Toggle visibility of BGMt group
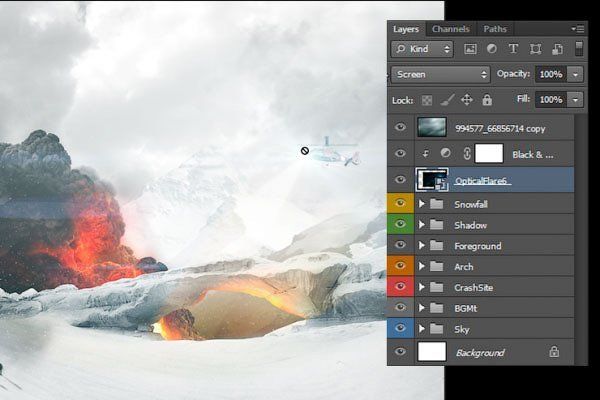 point(400,307)
